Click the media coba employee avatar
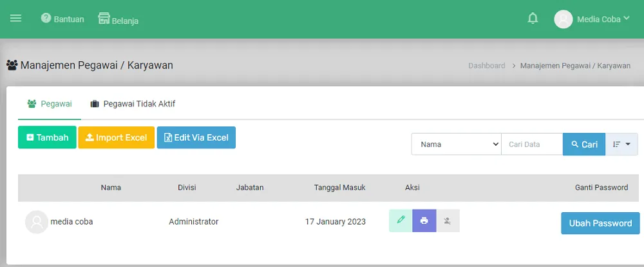This screenshot has height=267, width=644. pyautogui.click(x=37, y=222)
